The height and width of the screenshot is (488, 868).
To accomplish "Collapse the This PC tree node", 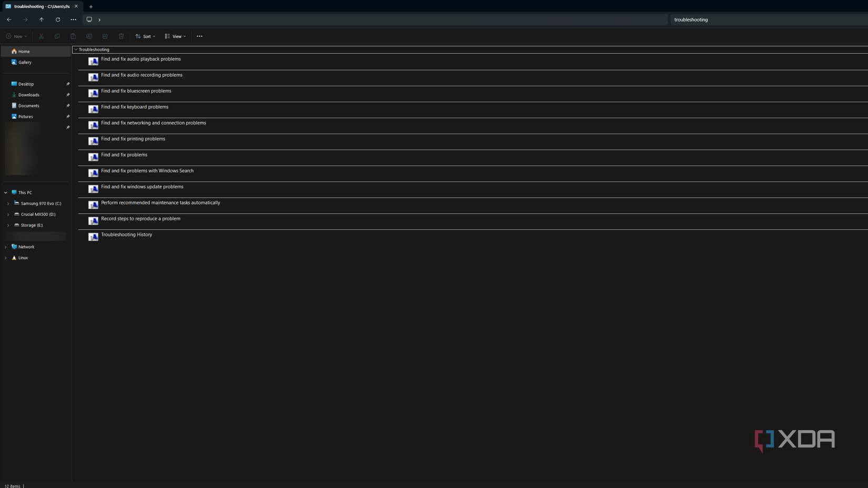I will point(6,192).
